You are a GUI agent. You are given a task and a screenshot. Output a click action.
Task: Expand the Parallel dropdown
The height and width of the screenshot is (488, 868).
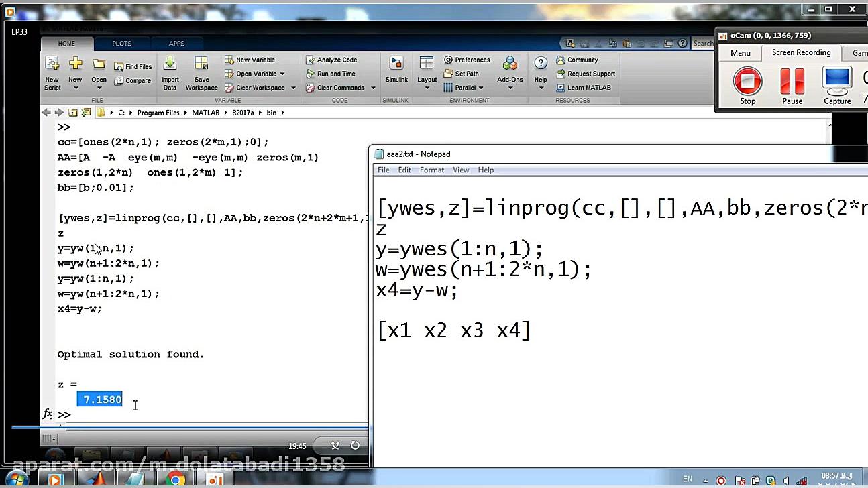[x=481, y=88]
